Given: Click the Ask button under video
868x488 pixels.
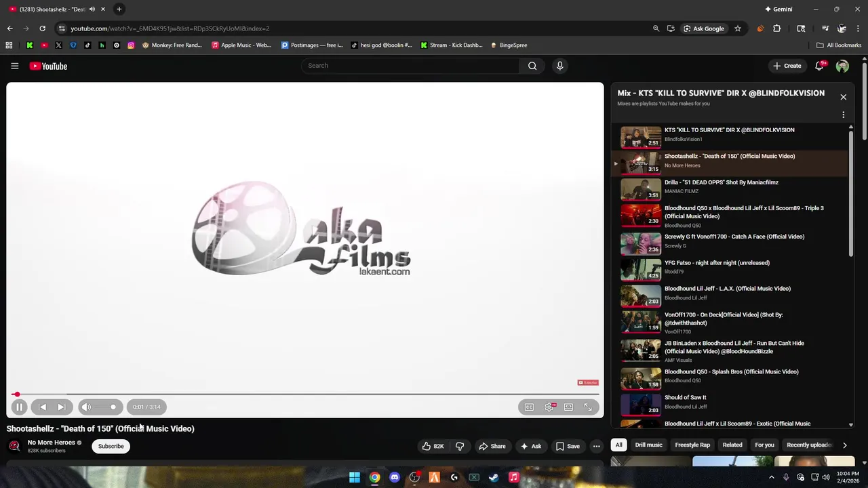Looking at the screenshot, I should pos(530,446).
